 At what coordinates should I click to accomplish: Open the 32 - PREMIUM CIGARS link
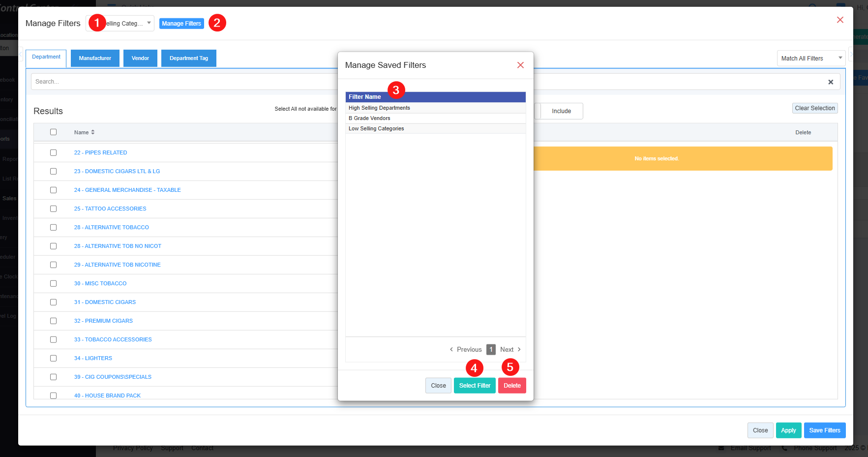[103, 321]
